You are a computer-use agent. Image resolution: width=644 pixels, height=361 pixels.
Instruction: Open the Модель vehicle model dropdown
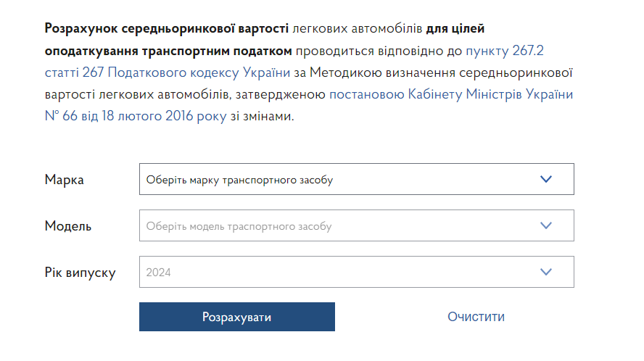(356, 225)
